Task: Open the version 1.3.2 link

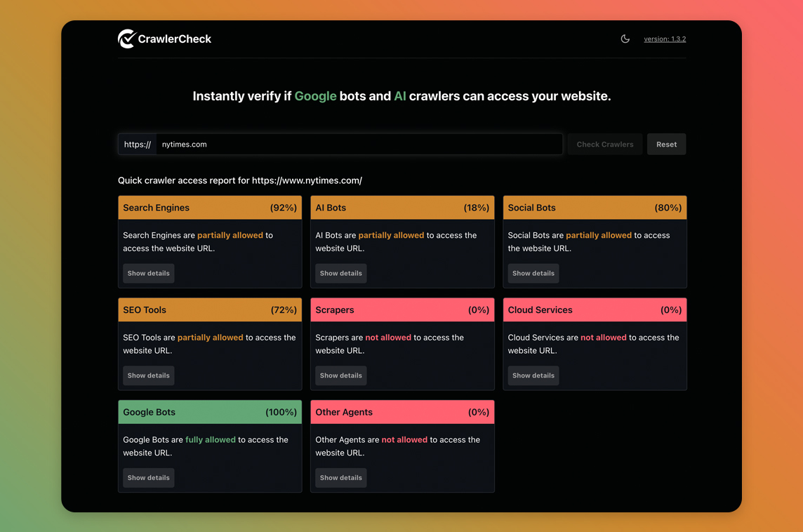Action: [665, 39]
